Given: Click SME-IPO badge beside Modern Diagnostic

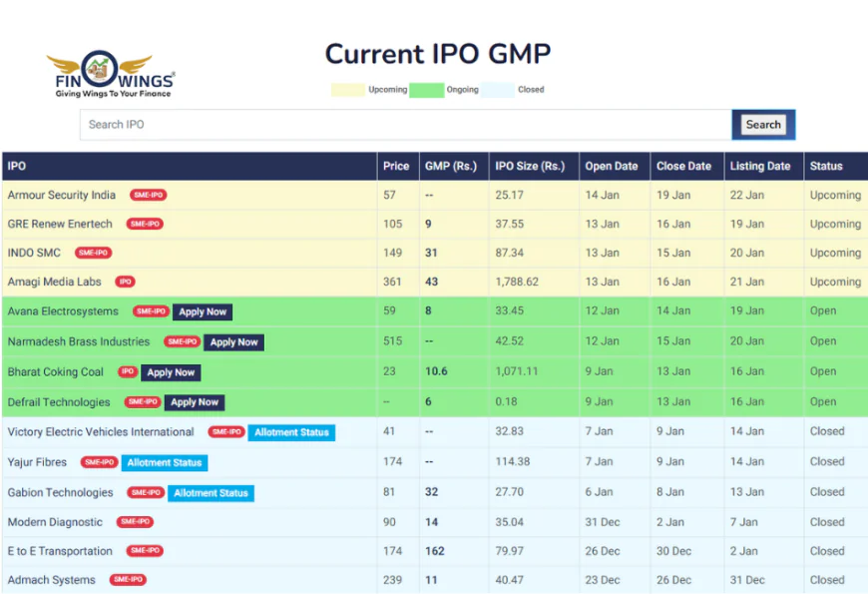Looking at the screenshot, I should tap(136, 522).
